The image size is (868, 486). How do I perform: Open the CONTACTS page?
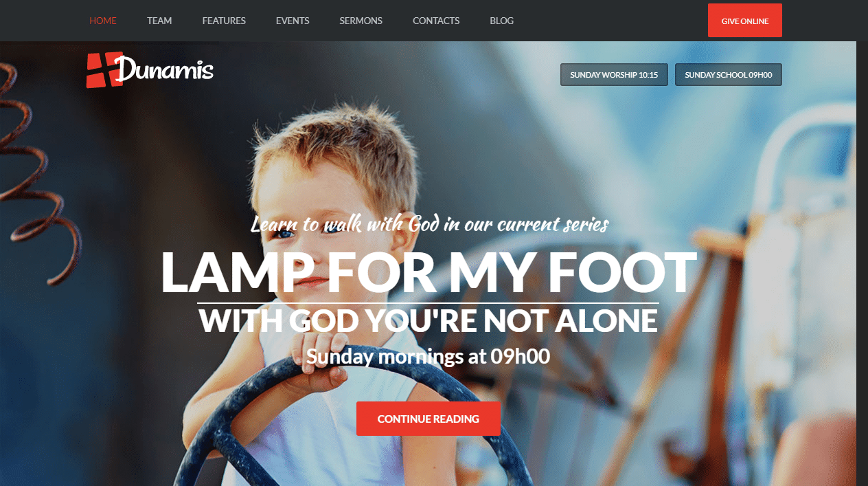point(436,21)
